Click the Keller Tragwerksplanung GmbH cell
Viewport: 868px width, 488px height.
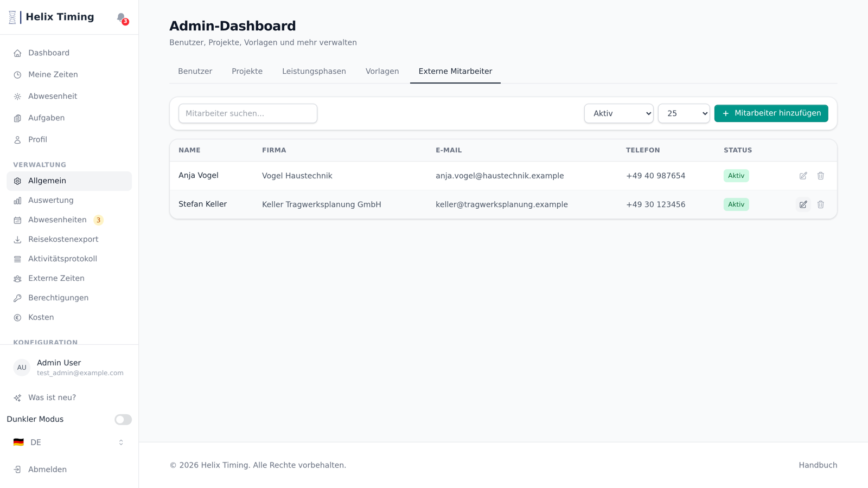(x=322, y=204)
